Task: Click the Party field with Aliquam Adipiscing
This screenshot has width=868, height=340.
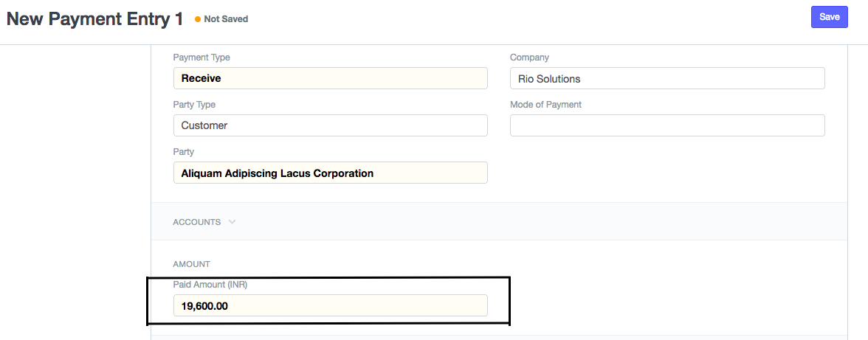Action: coord(330,173)
